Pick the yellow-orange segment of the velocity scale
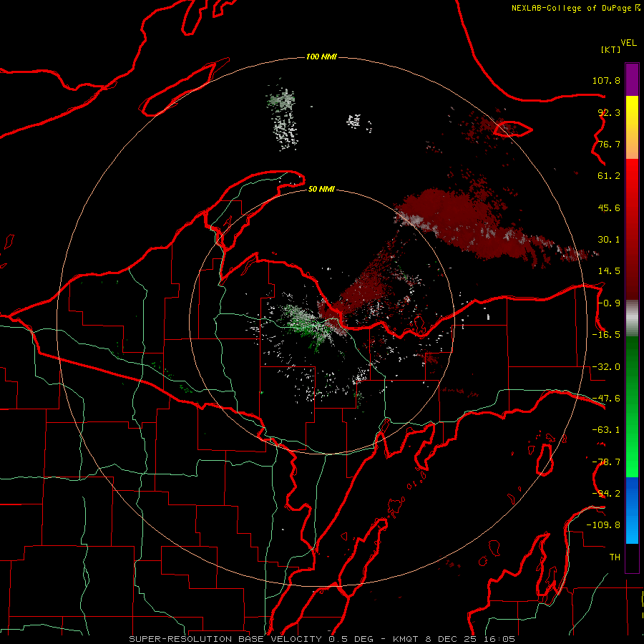 tap(632, 127)
